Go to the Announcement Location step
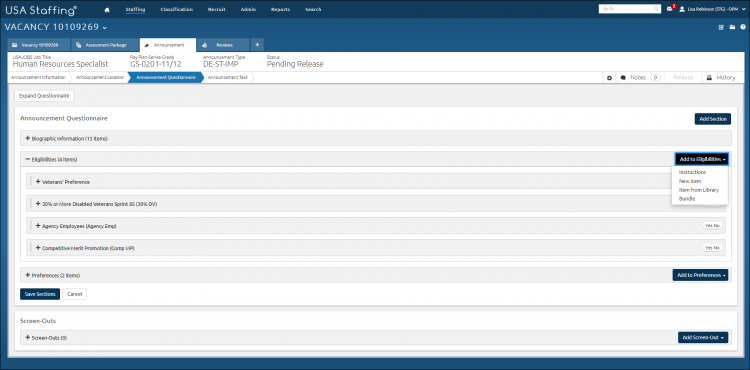 pos(99,77)
